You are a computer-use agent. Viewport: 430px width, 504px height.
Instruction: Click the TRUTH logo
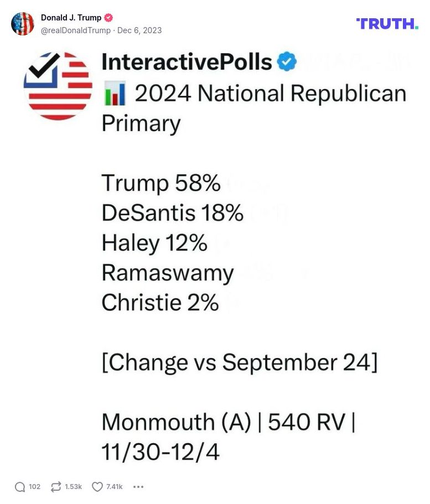pyautogui.click(x=387, y=23)
